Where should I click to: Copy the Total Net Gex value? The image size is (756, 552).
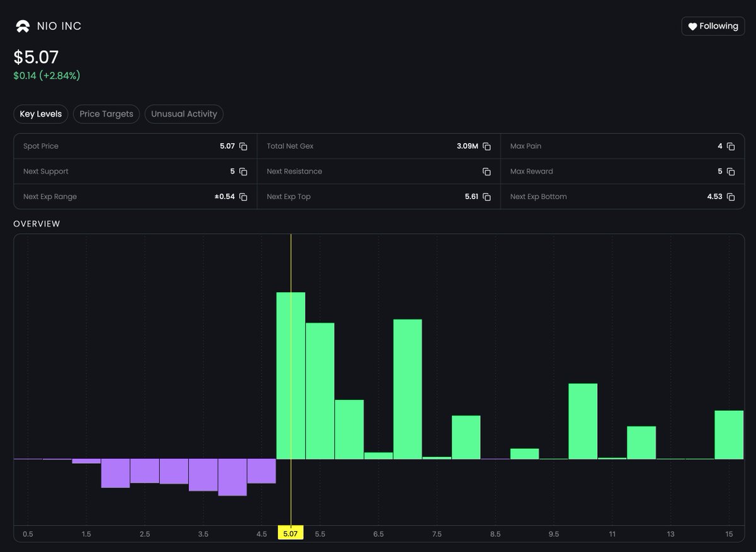click(486, 146)
